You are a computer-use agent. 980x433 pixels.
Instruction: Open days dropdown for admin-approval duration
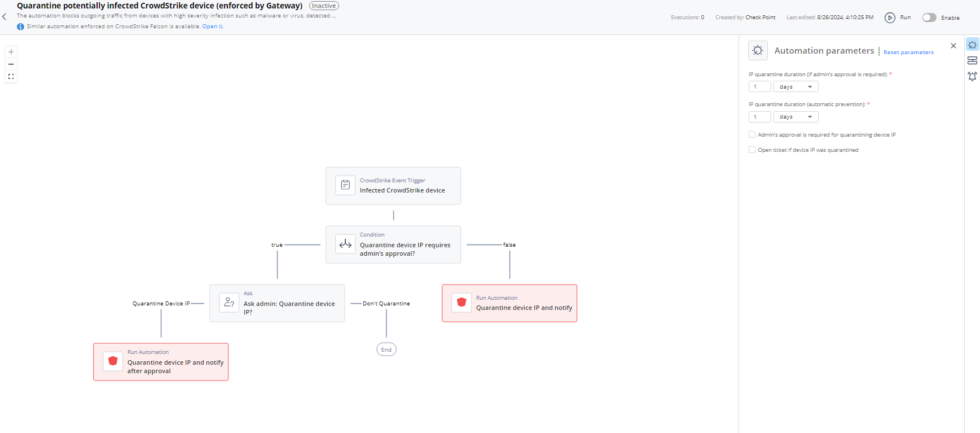tap(796, 87)
